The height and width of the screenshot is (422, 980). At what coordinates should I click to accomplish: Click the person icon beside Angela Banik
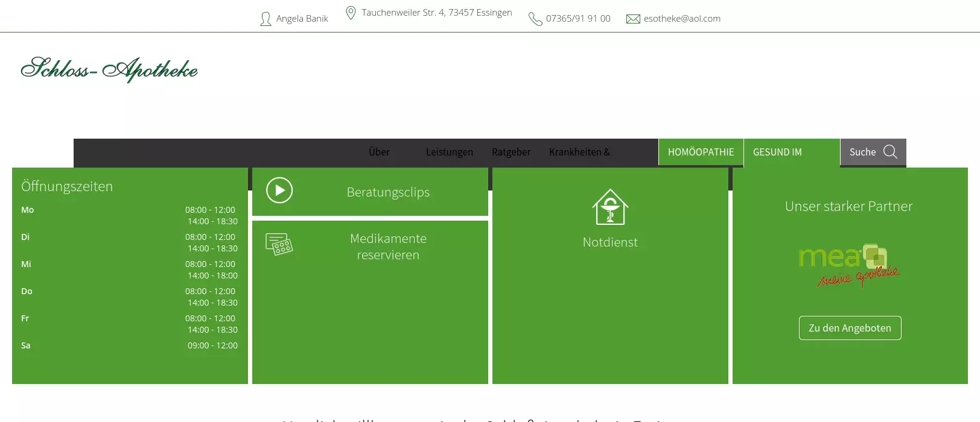pos(265,19)
